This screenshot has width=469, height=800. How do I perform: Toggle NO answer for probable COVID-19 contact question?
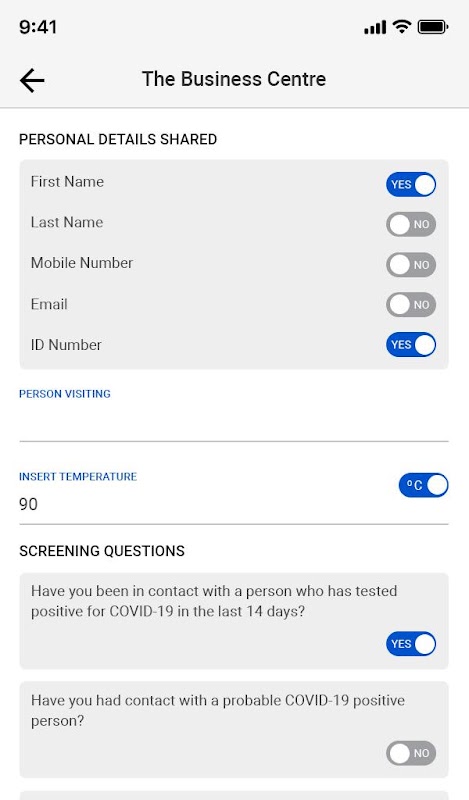411,753
